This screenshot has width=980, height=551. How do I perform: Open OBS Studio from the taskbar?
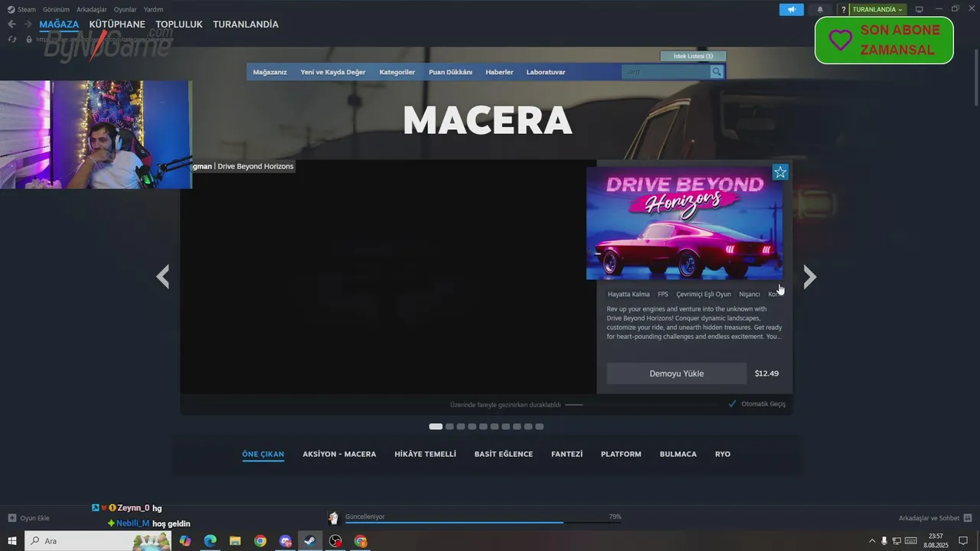point(335,541)
